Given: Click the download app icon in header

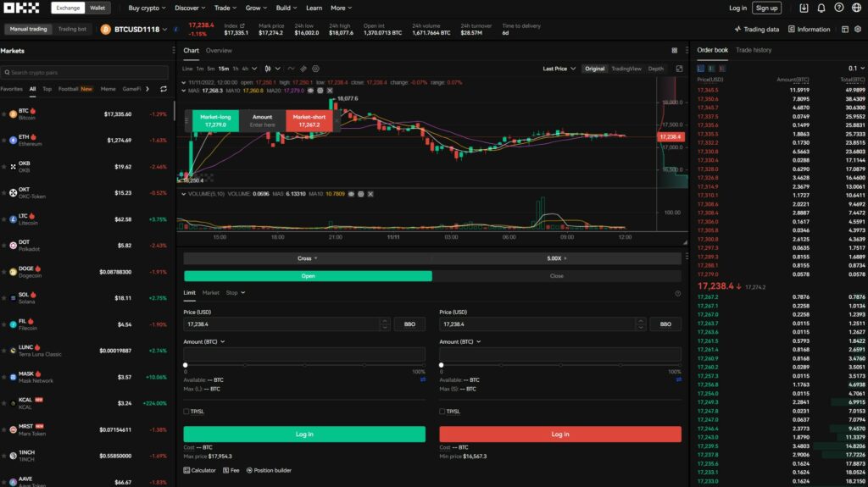Looking at the screenshot, I should point(803,8).
